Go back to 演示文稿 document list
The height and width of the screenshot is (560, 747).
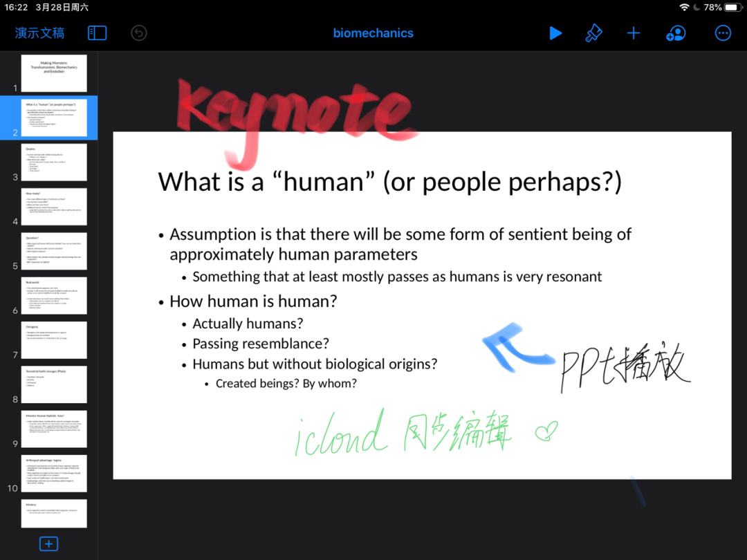point(40,33)
